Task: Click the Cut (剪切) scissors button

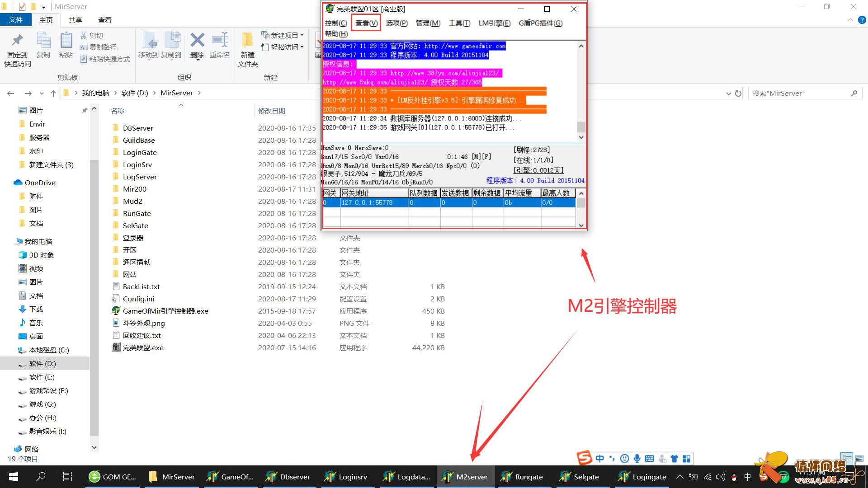Action: 92,35
